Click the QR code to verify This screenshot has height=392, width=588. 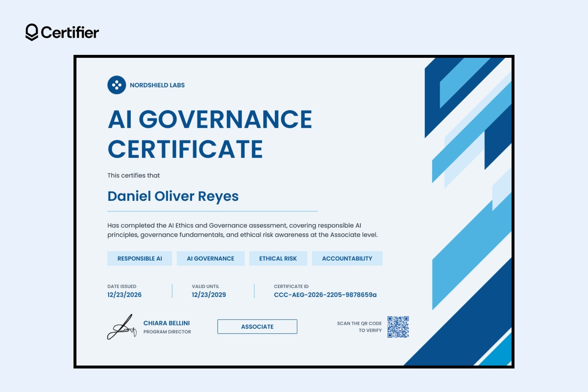pyautogui.click(x=398, y=327)
